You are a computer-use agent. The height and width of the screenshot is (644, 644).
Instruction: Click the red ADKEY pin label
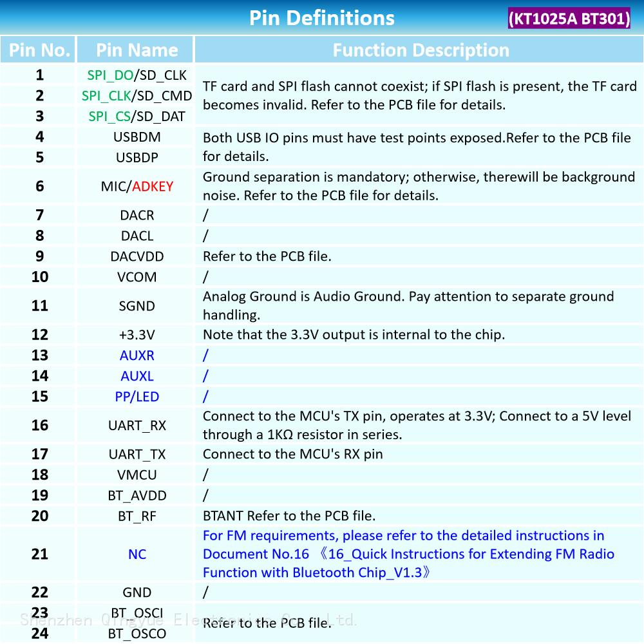coord(153,187)
